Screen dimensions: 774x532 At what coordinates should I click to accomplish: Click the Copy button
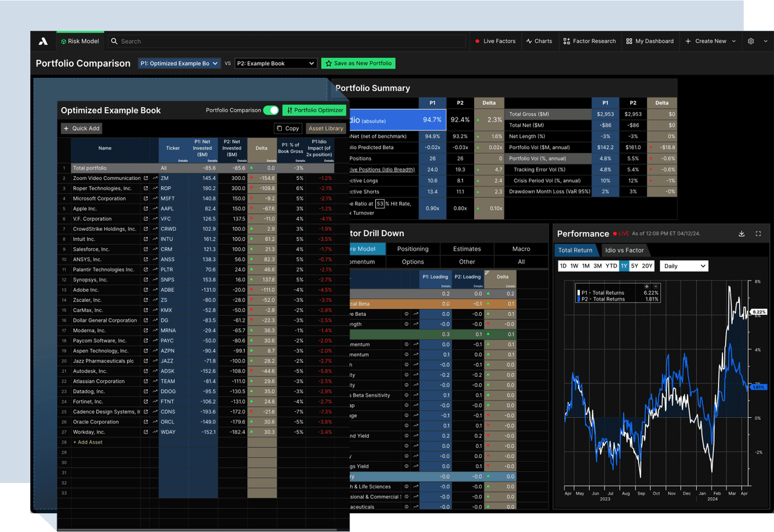[288, 128]
